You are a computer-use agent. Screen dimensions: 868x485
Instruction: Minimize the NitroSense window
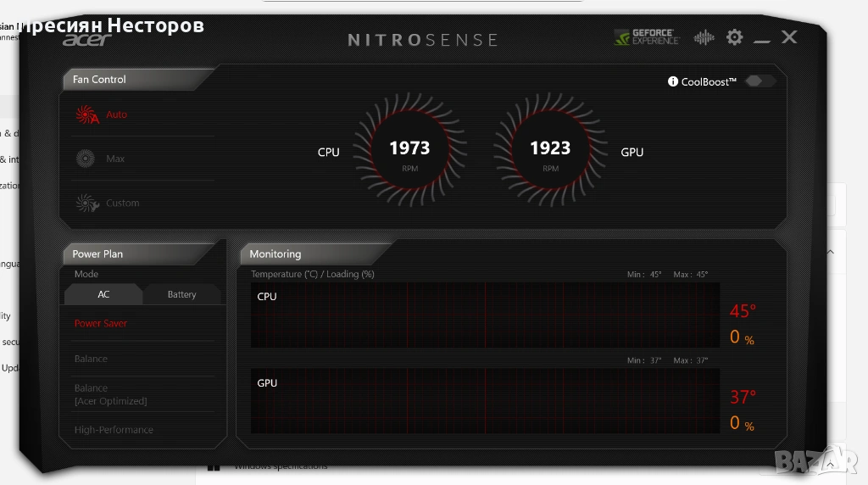tap(761, 39)
